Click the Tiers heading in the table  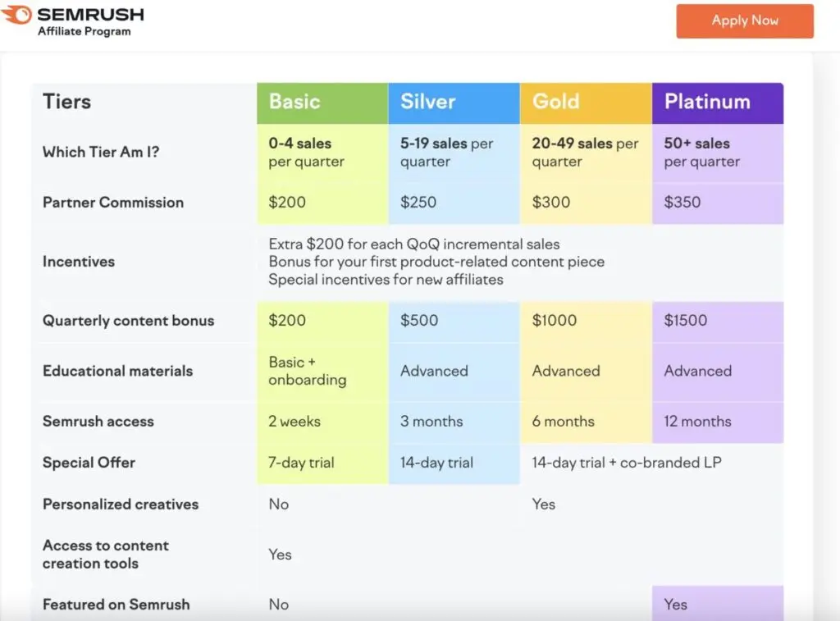(67, 103)
